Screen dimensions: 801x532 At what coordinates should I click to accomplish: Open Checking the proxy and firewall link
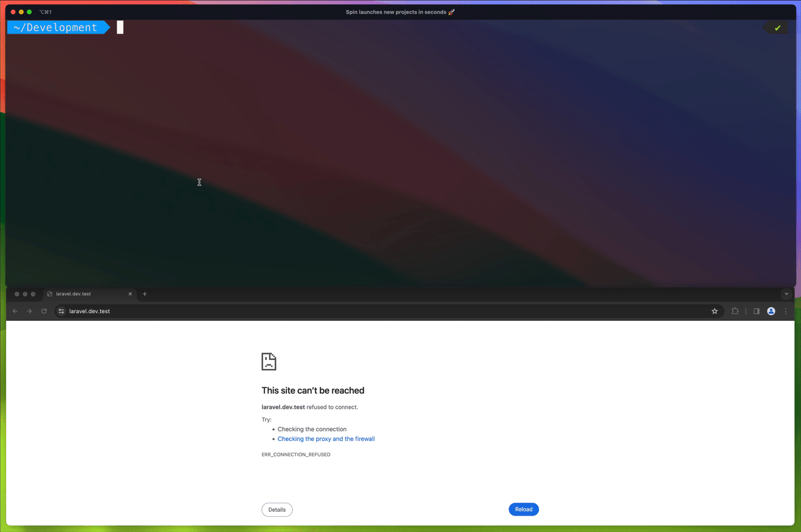(x=326, y=439)
